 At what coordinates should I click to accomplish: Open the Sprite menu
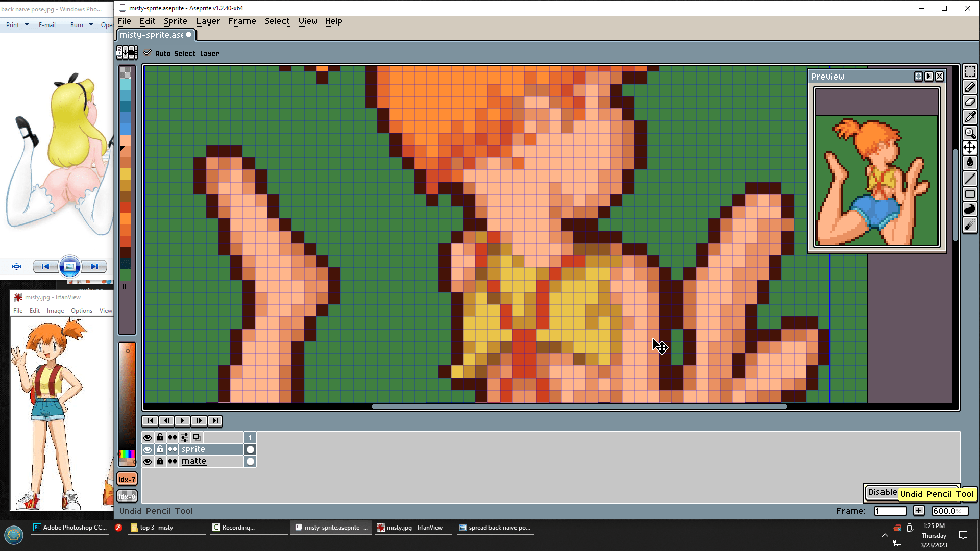(175, 21)
